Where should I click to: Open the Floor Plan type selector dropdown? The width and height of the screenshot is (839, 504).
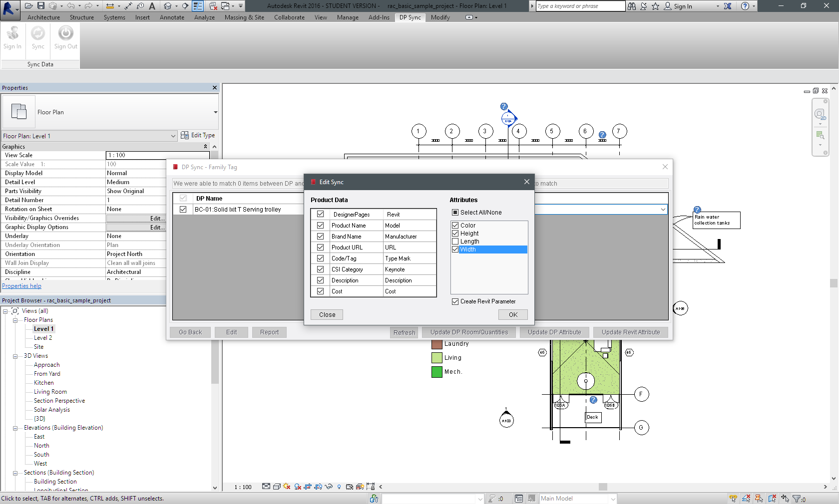[x=216, y=112]
